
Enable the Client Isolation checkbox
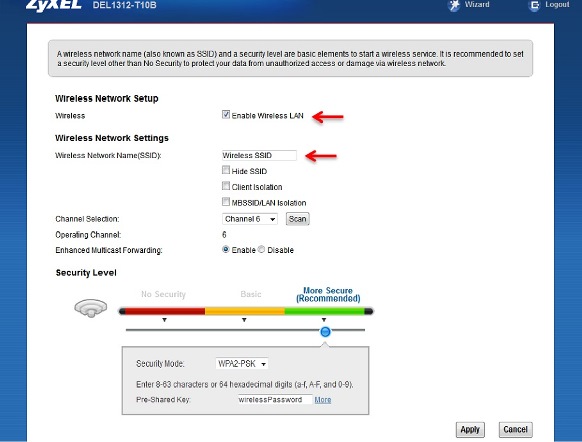(226, 186)
